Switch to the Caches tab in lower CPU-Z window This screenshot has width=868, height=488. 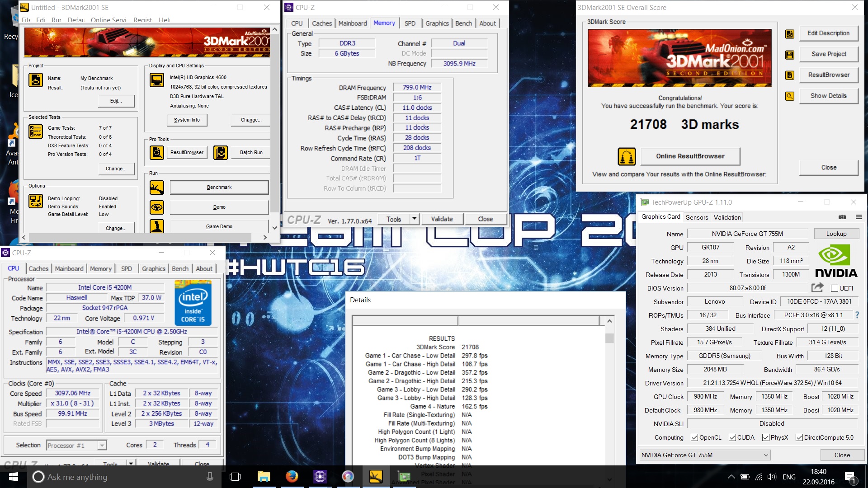(38, 269)
